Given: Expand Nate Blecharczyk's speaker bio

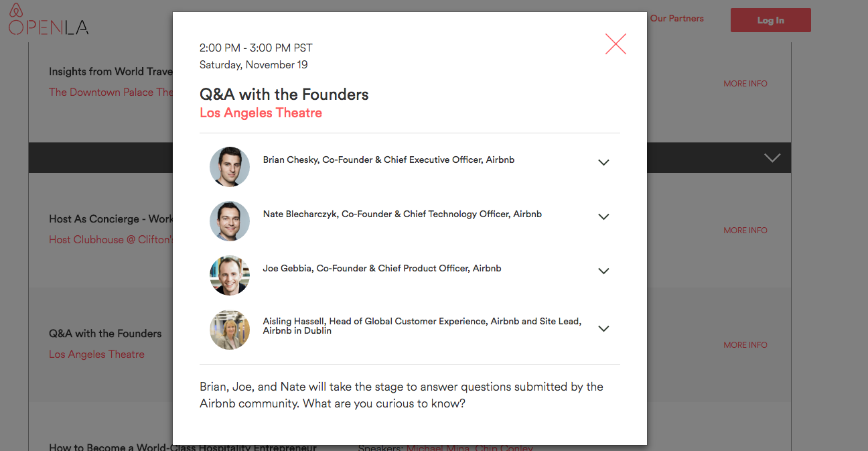Looking at the screenshot, I should (603, 216).
